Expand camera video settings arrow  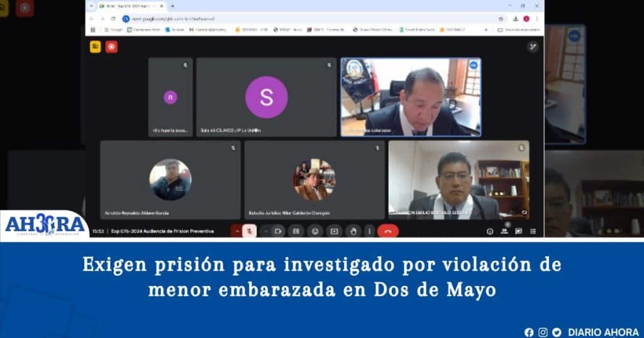tap(265, 231)
